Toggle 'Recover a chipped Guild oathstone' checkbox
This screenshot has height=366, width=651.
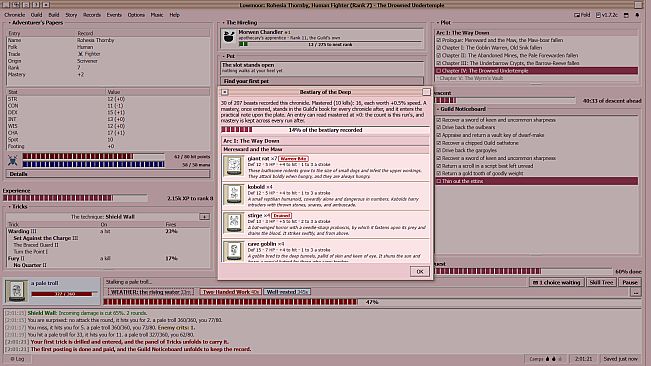[x=438, y=143]
